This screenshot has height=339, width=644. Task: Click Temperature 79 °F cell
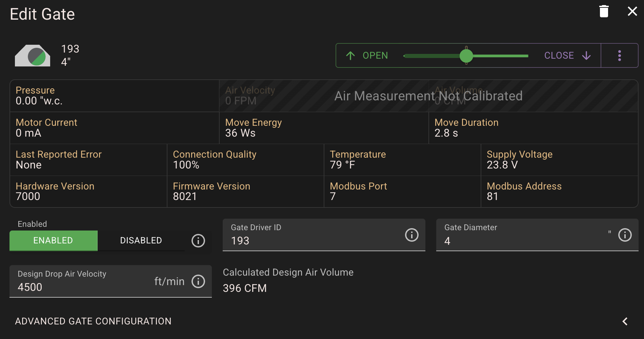[x=402, y=160]
